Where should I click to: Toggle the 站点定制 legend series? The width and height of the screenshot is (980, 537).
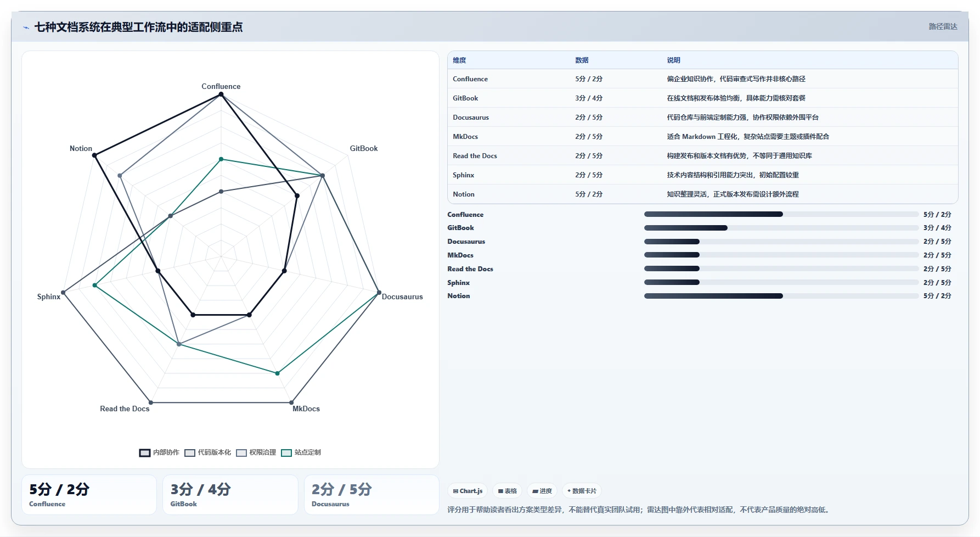tap(301, 452)
